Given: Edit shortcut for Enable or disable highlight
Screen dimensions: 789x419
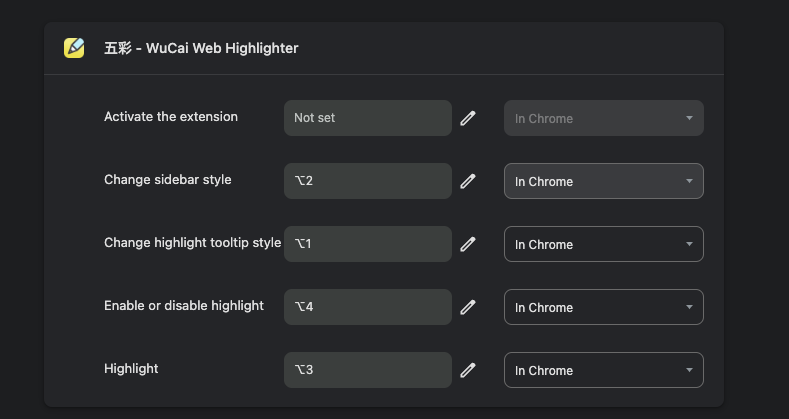Looking at the screenshot, I should [467, 307].
